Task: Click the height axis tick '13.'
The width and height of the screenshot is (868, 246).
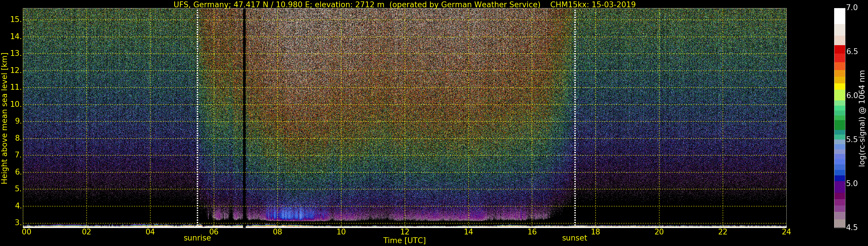Action: (x=16, y=54)
